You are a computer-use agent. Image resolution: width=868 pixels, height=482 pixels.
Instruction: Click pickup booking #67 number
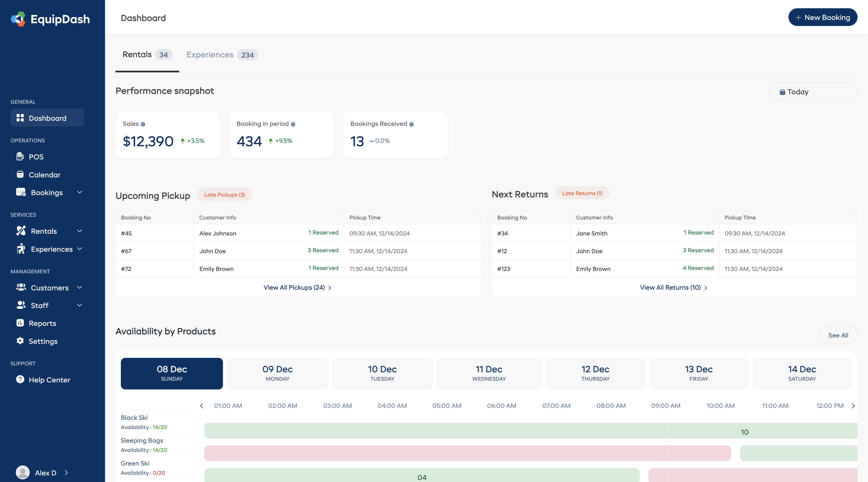(126, 251)
